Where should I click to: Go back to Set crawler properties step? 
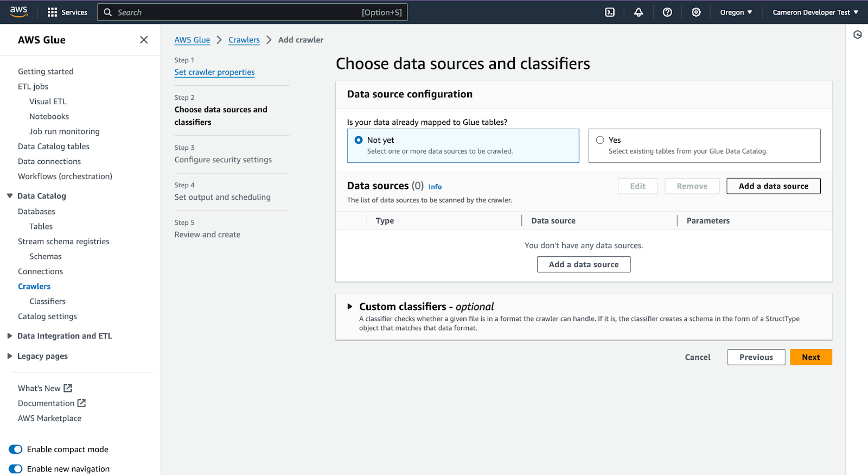tap(214, 72)
